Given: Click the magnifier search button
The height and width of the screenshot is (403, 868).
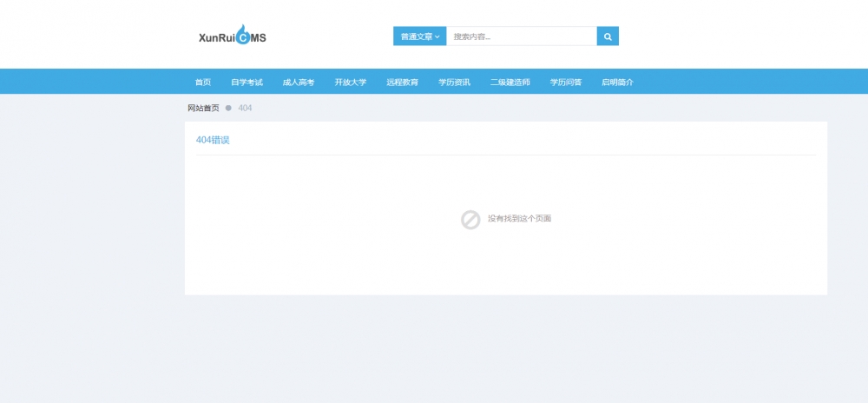Looking at the screenshot, I should 608,36.
